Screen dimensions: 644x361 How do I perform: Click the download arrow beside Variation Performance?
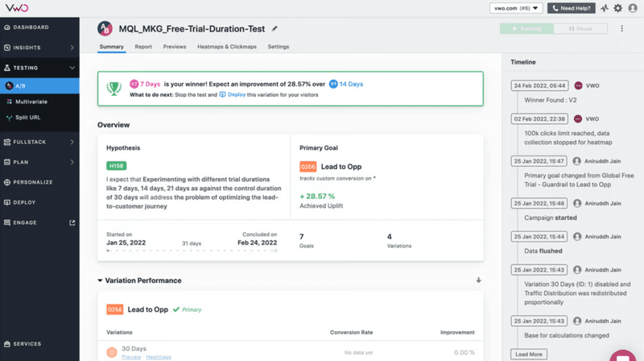point(478,280)
